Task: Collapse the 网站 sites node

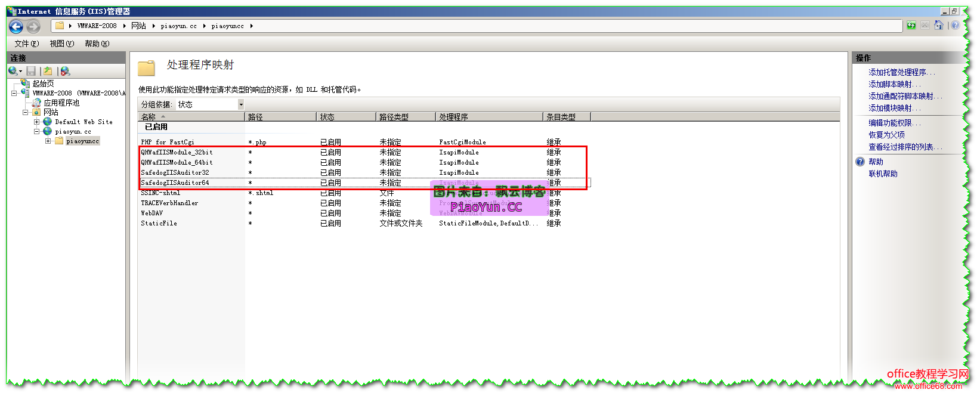Action: [x=26, y=112]
